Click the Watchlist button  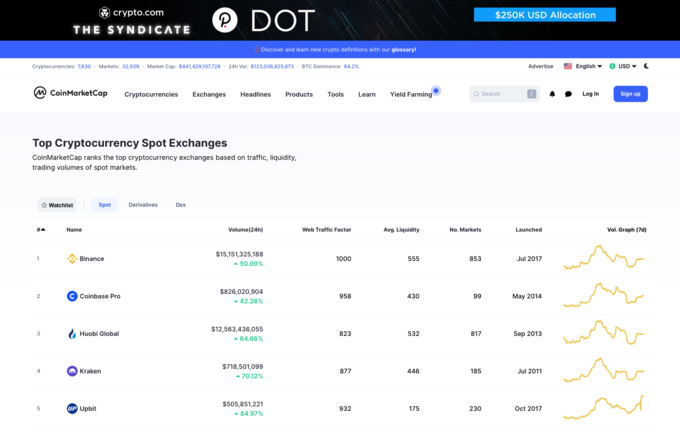pyautogui.click(x=57, y=205)
